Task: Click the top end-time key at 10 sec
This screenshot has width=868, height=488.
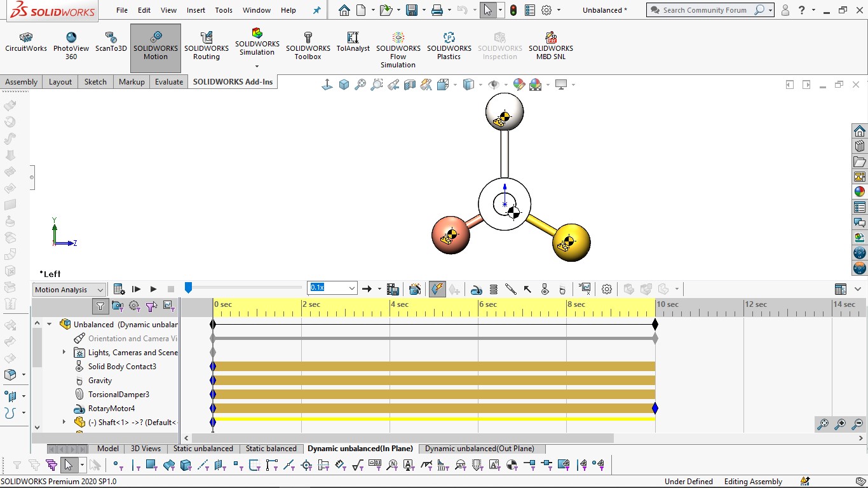Action: coord(655,324)
